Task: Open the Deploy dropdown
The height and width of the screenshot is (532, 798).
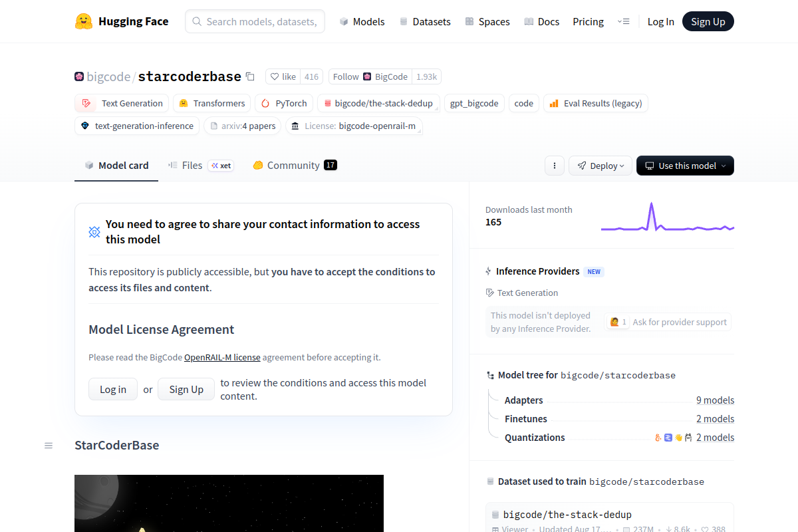Action: pos(600,165)
